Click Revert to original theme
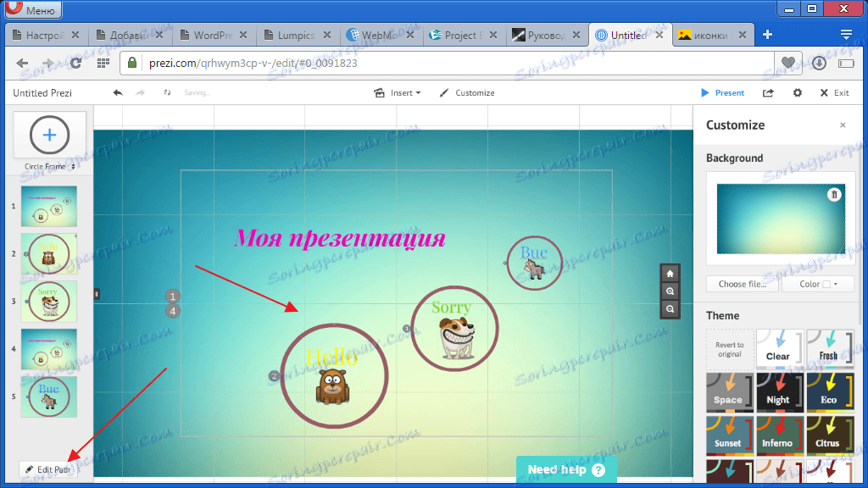Viewport: 868px width, 488px height. tap(730, 349)
